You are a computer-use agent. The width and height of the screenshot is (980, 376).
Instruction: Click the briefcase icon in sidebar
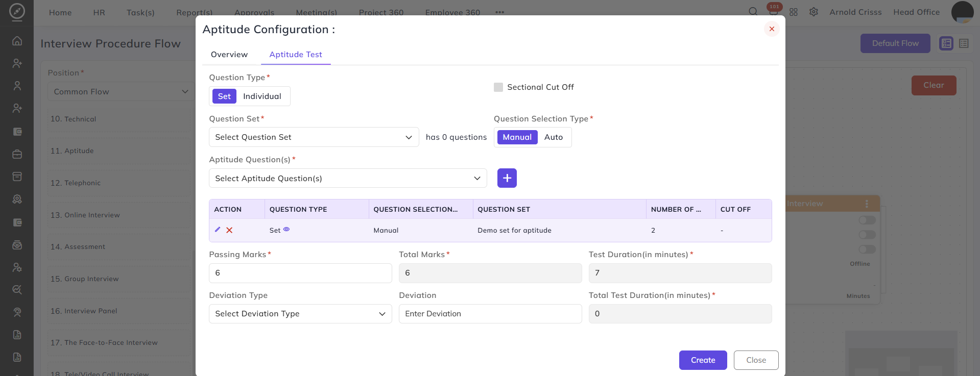pos(17,154)
